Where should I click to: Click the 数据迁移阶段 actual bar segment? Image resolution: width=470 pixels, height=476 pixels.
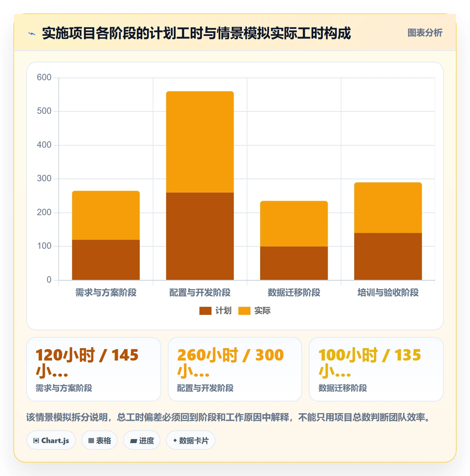pyautogui.click(x=294, y=224)
